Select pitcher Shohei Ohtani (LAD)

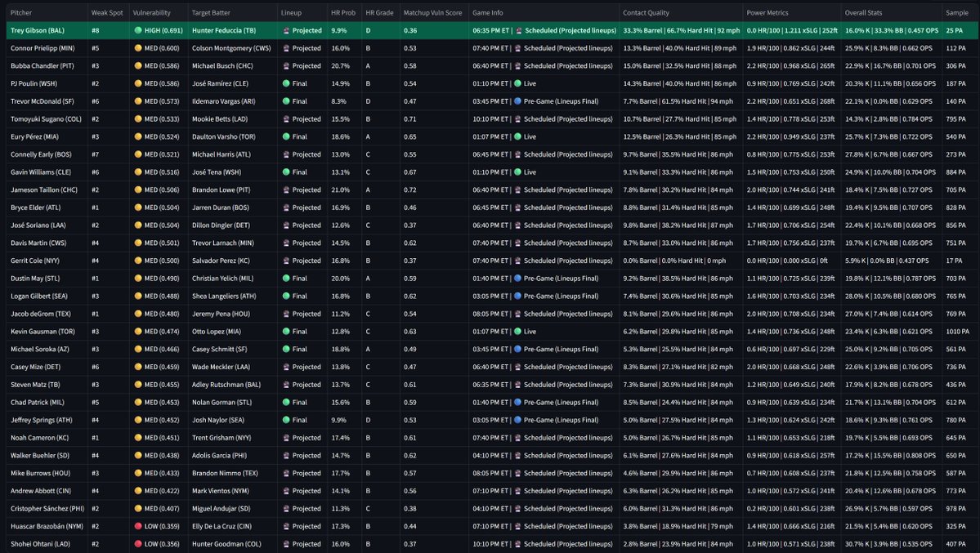pos(41,544)
